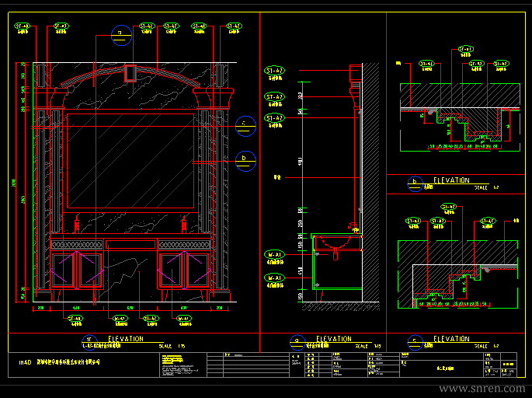Select the left cabinet door with magenta swing lines
This screenshot has width=532, height=398.
coord(77,270)
